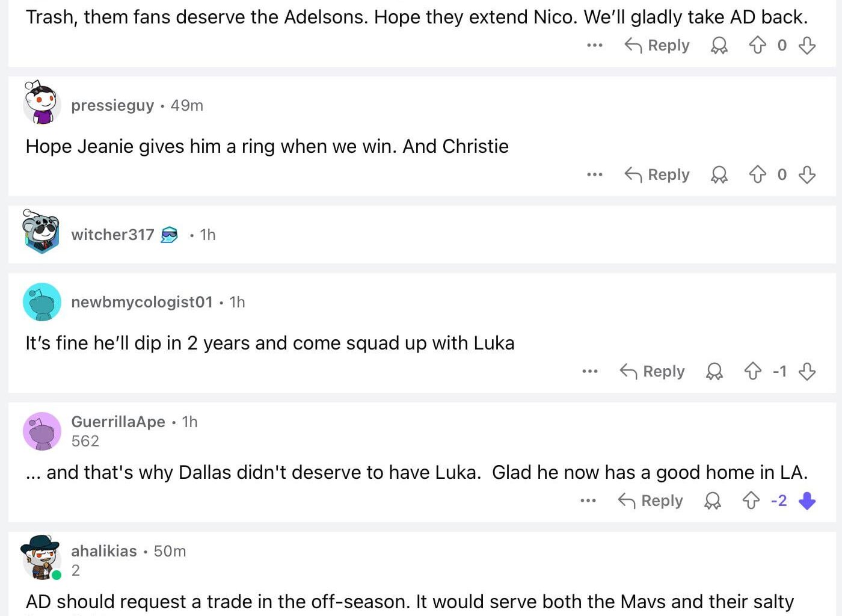Upvote pressieguy's comment about Jeanie

757,174
